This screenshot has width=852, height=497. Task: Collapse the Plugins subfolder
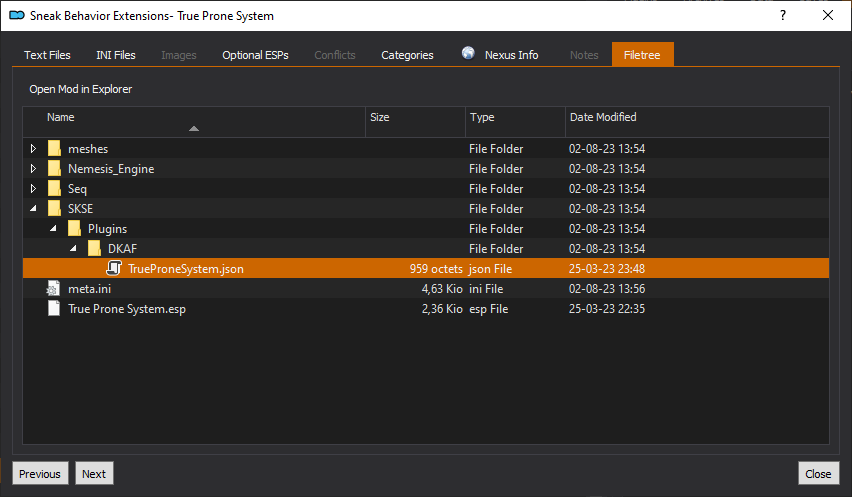[x=53, y=229]
